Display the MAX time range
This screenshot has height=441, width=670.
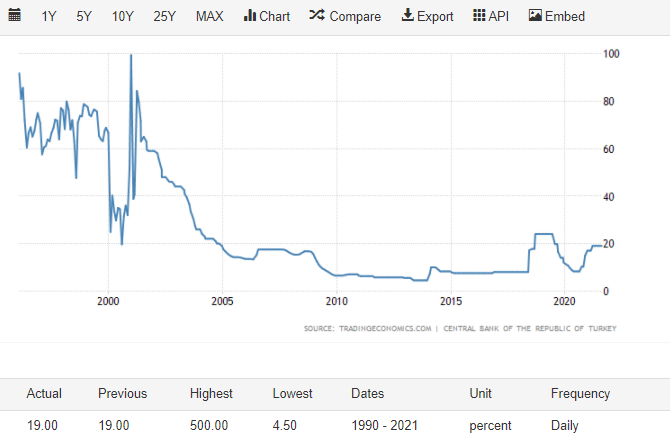[210, 16]
